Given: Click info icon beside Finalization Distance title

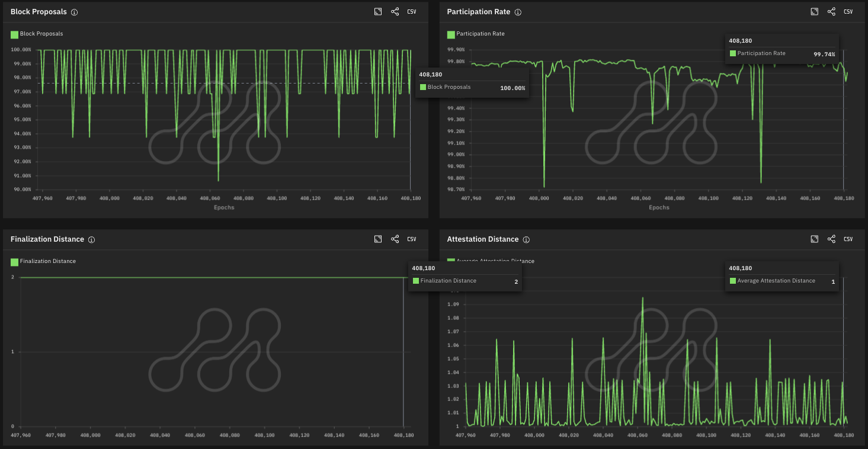Looking at the screenshot, I should (x=91, y=240).
